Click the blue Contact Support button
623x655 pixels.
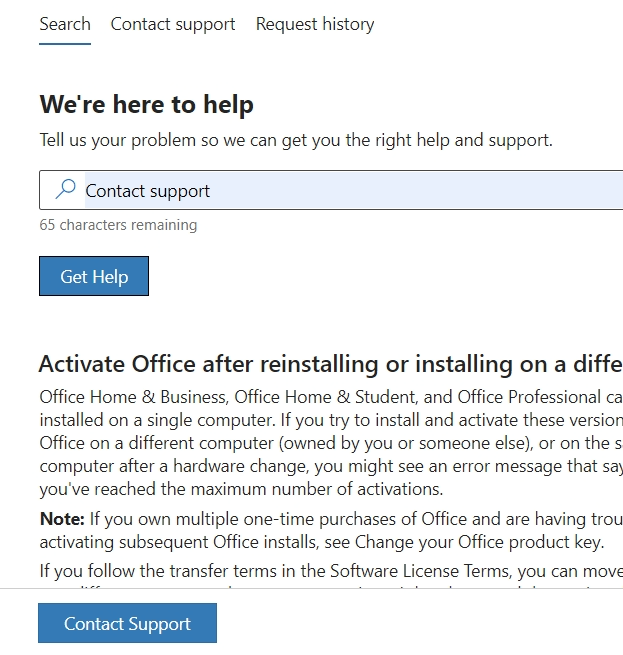(127, 623)
